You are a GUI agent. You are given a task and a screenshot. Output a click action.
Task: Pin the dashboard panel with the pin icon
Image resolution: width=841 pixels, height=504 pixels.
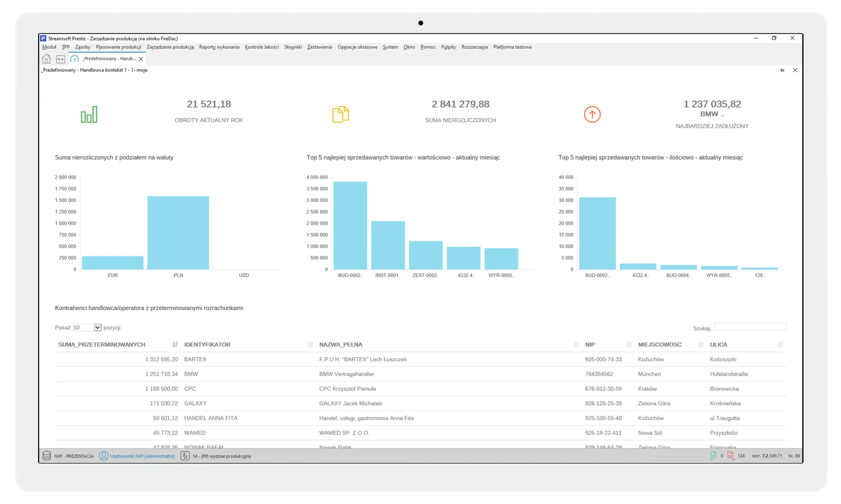tap(782, 70)
